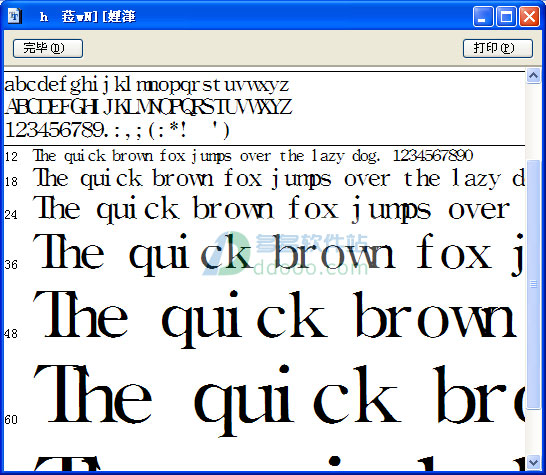
Task: Click the 24-point quick brown fox sentence
Action: coord(272,209)
